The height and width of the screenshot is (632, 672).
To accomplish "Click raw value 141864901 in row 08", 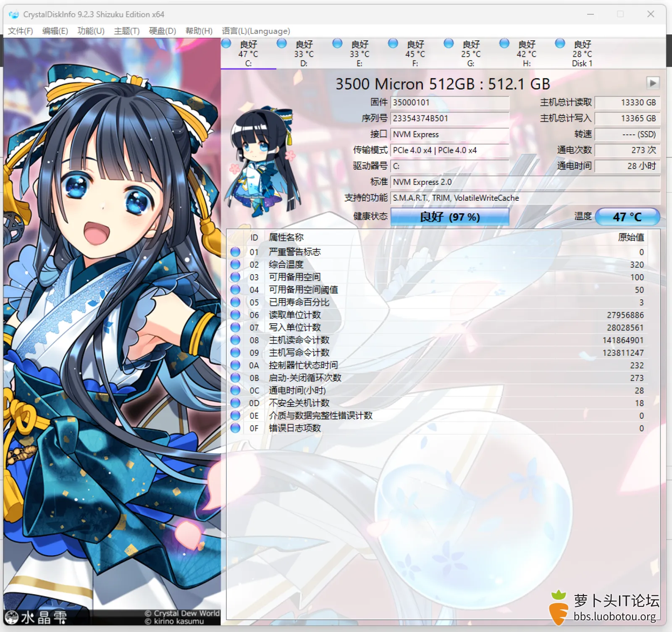I will click(623, 340).
